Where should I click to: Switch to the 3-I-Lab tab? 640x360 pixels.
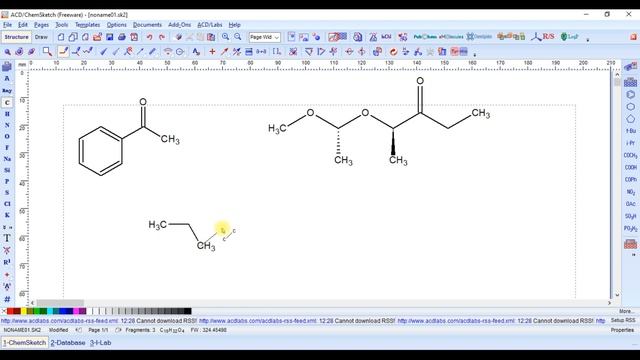(100, 343)
